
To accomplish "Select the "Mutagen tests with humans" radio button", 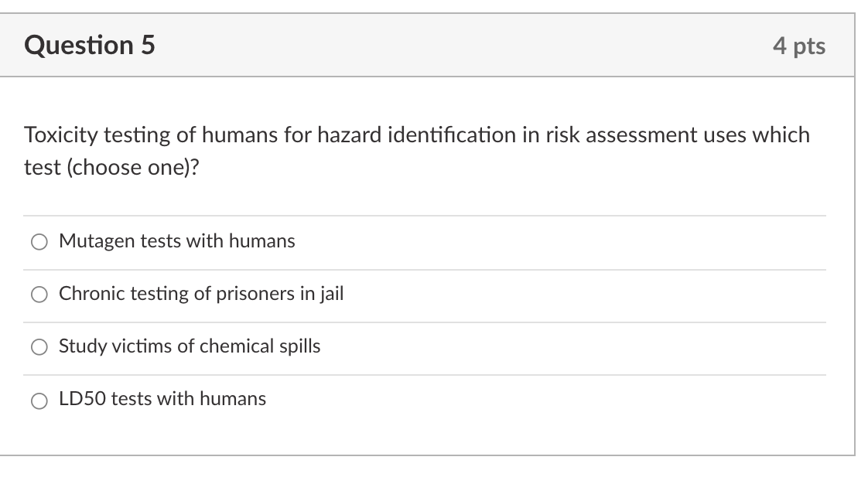I will click(38, 241).
